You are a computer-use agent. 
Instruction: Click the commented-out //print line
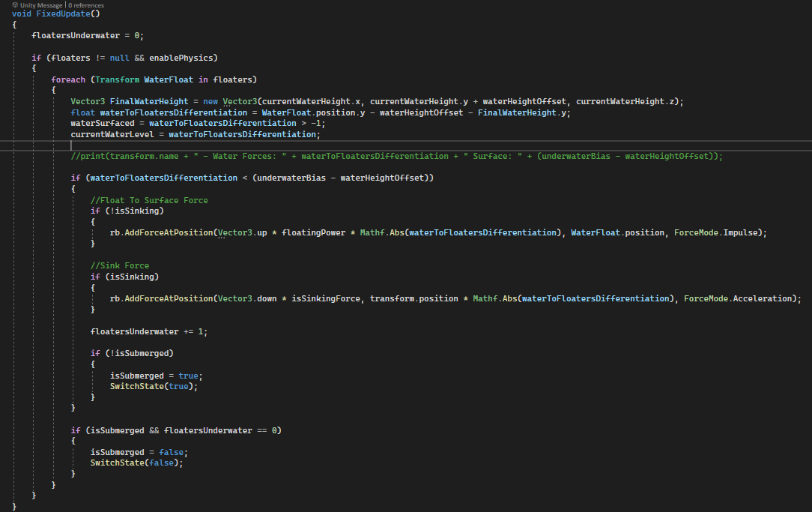[x=397, y=157]
